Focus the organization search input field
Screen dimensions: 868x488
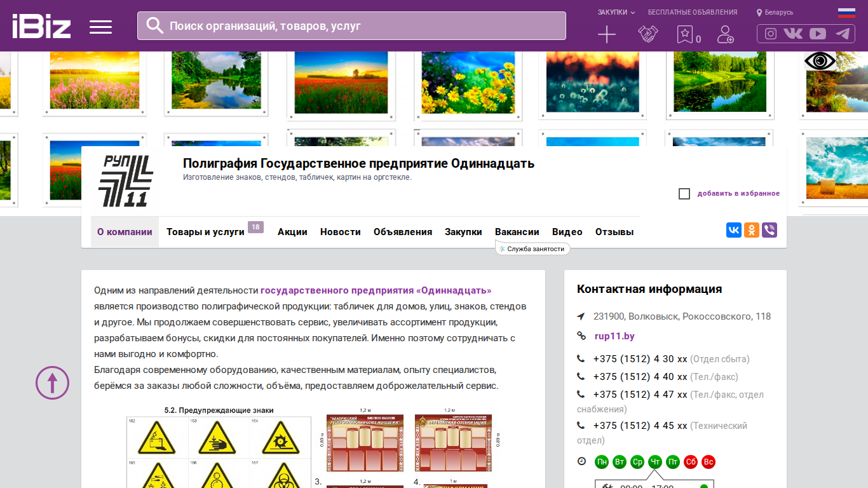click(x=351, y=25)
